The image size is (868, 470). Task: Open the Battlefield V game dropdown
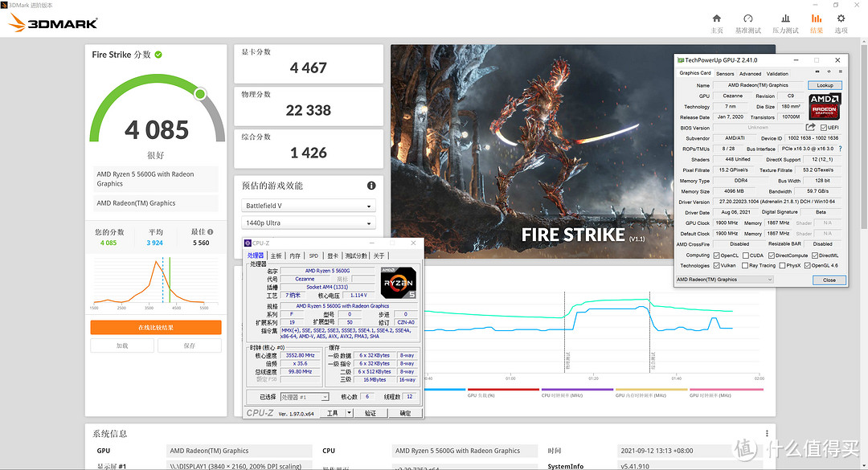(309, 206)
